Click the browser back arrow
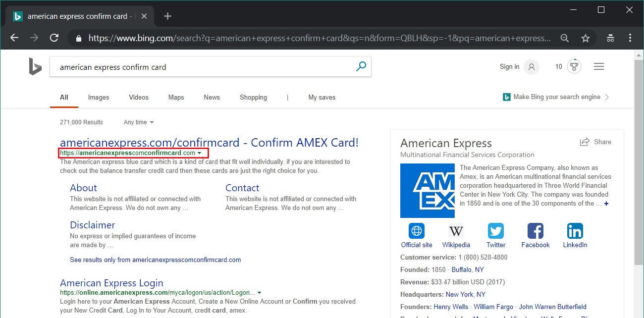 pyautogui.click(x=14, y=38)
